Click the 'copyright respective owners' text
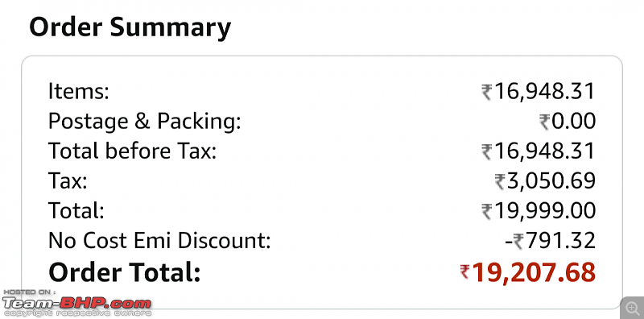The height and width of the screenshot is (319, 644). [77, 313]
